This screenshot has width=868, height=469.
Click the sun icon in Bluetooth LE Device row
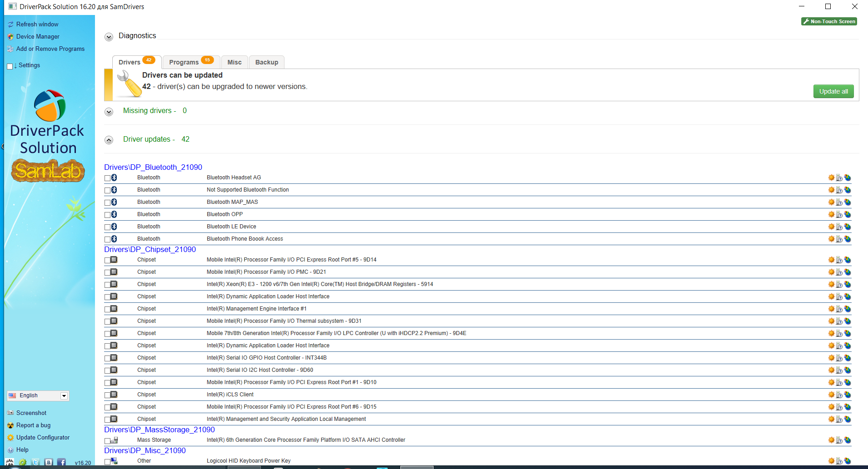pyautogui.click(x=831, y=227)
